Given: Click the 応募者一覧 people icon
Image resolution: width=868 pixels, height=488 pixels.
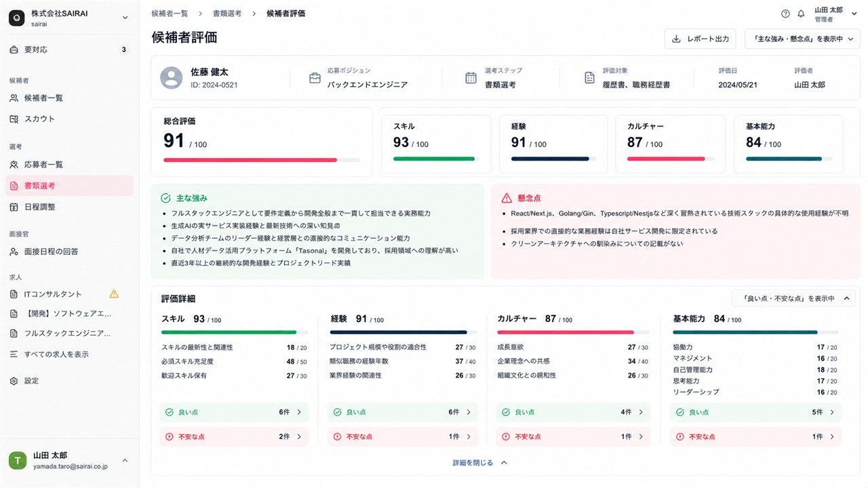Looking at the screenshot, I should [x=14, y=164].
